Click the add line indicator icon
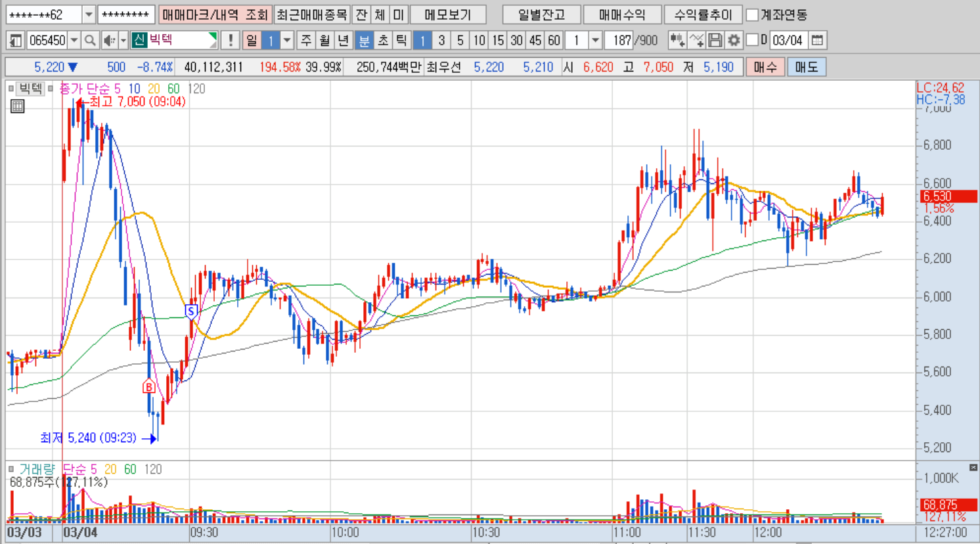980x544 pixels. (x=696, y=41)
